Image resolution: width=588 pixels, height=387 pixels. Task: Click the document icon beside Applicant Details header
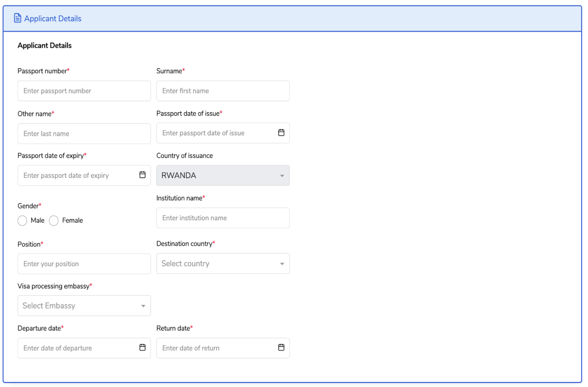[x=17, y=18]
